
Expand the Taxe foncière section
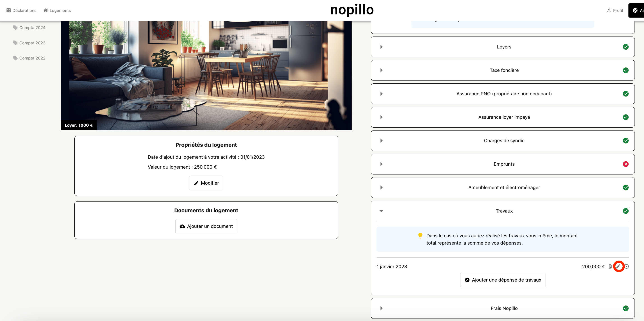point(381,70)
